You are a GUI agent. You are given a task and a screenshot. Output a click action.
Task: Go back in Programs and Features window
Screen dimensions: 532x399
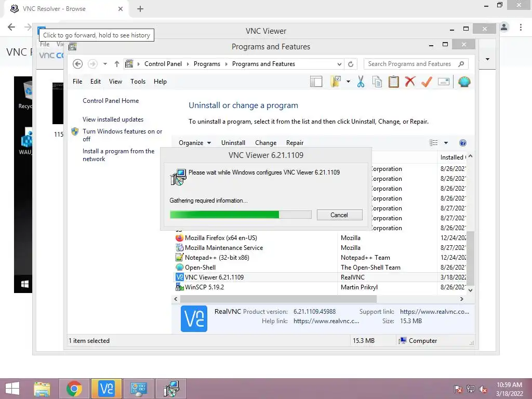pyautogui.click(x=78, y=64)
